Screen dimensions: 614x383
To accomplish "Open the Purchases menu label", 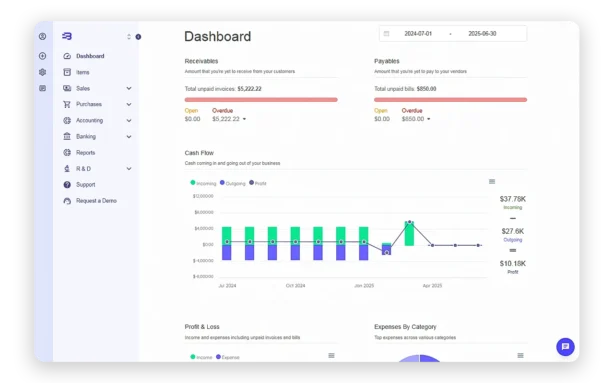I will pyautogui.click(x=89, y=104).
